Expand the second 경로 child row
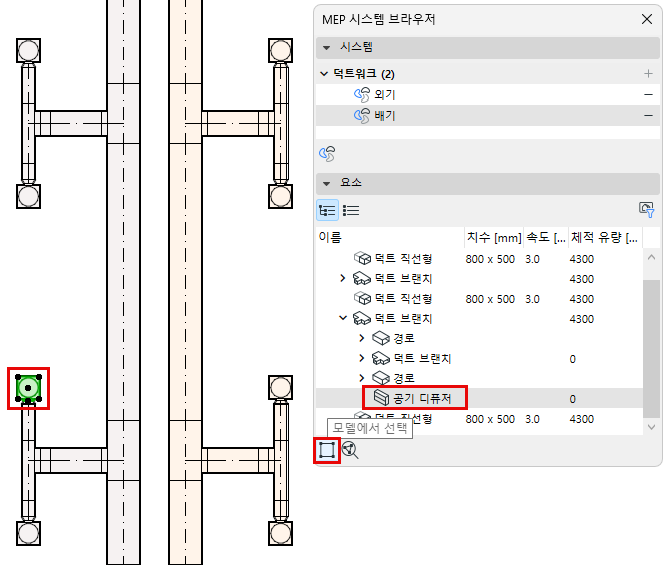 361,378
